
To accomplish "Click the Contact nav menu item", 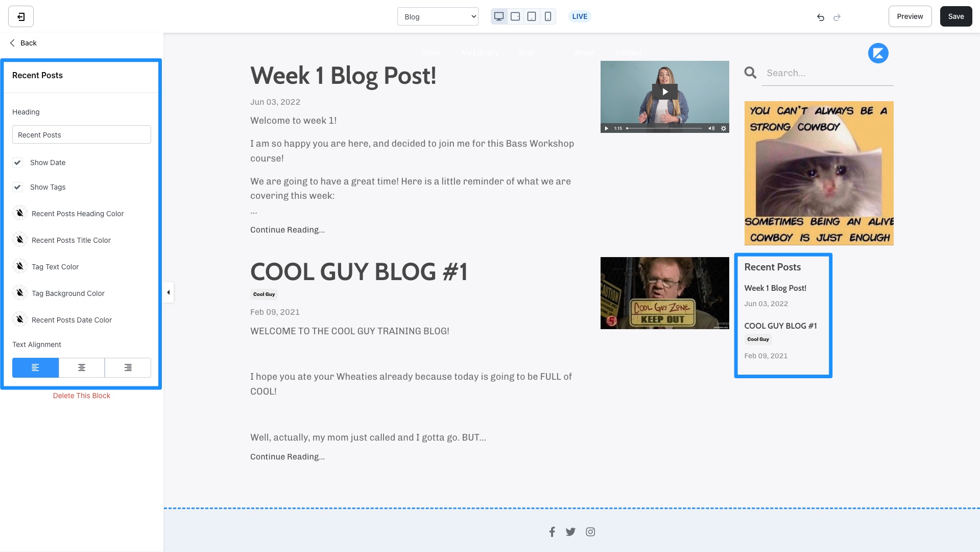I will 628,53.
